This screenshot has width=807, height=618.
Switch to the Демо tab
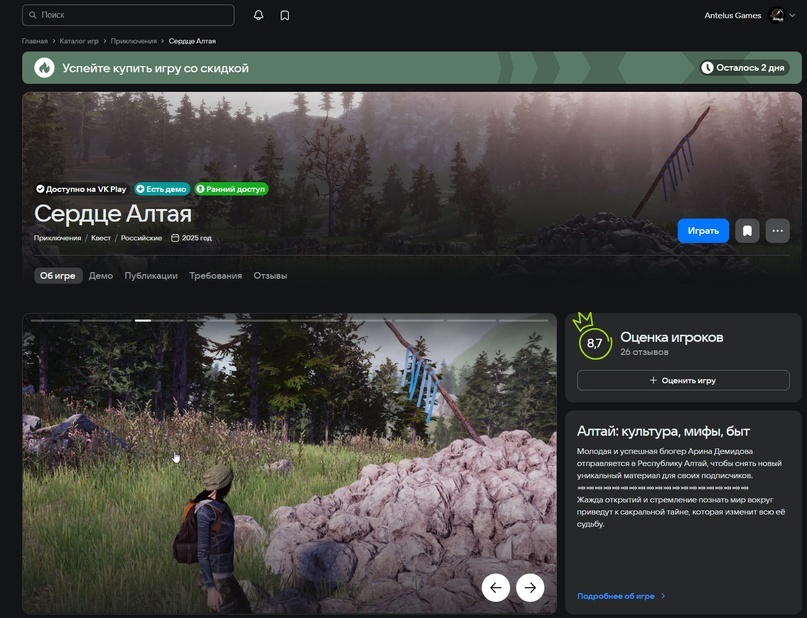pyautogui.click(x=101, y=275)
